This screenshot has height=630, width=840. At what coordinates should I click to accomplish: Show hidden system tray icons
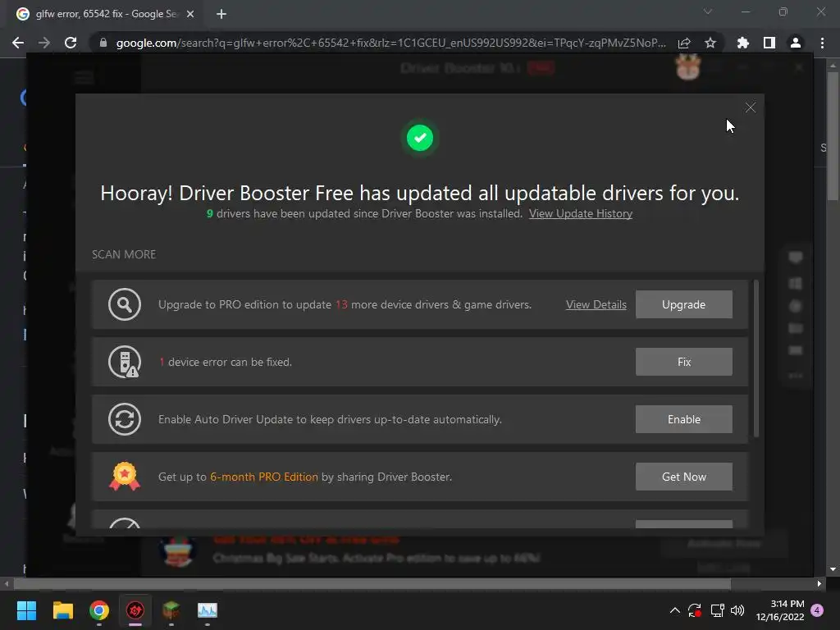point(675,610)
